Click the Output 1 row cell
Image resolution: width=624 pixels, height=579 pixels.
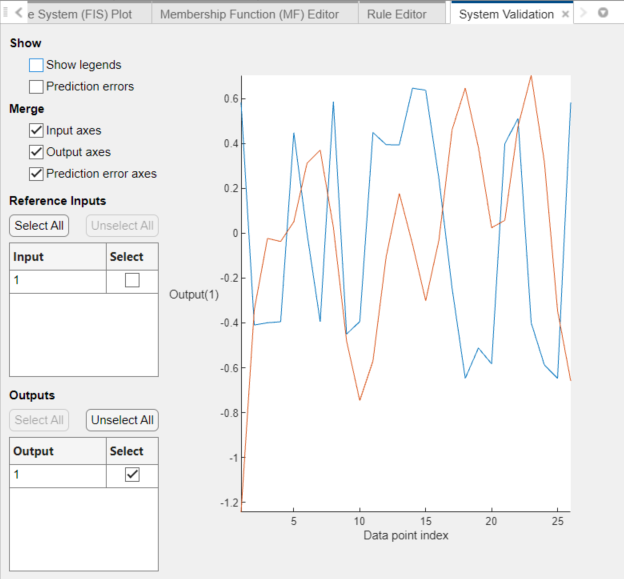coord(58,476)
